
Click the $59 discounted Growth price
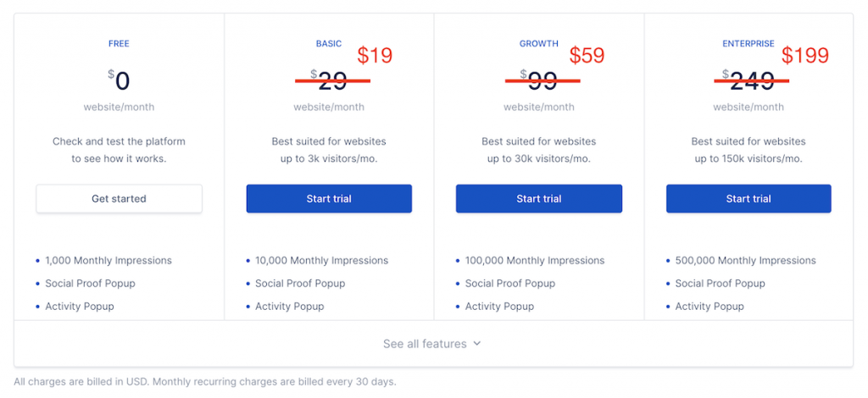coord(587,56)
